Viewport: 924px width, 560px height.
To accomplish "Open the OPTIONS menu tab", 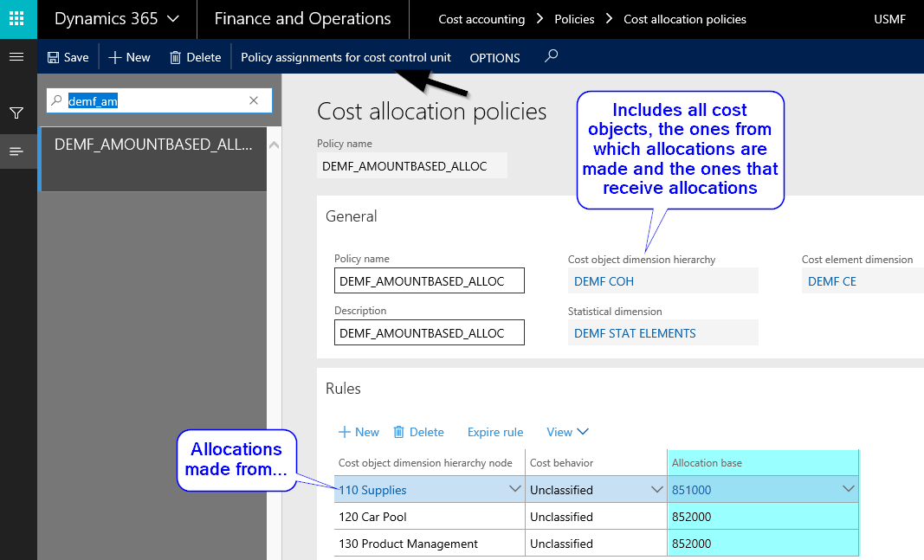I will click(494, 58).
